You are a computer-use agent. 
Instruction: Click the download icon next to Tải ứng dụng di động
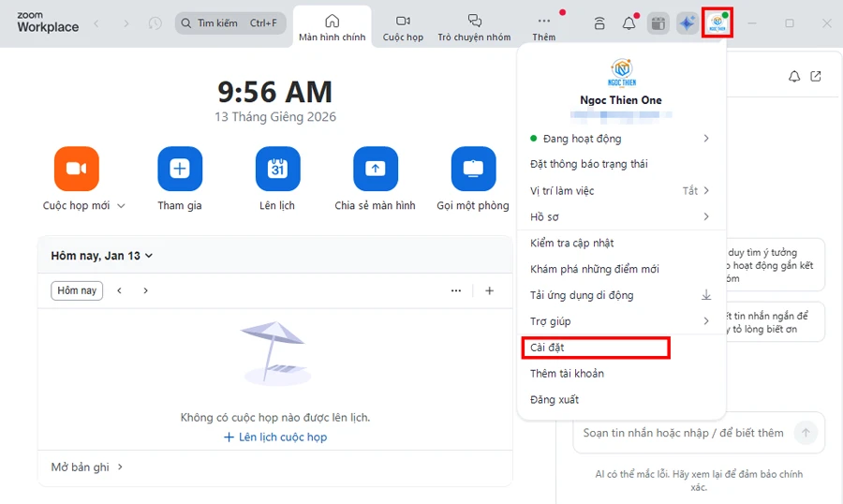[x=706, y=295]
